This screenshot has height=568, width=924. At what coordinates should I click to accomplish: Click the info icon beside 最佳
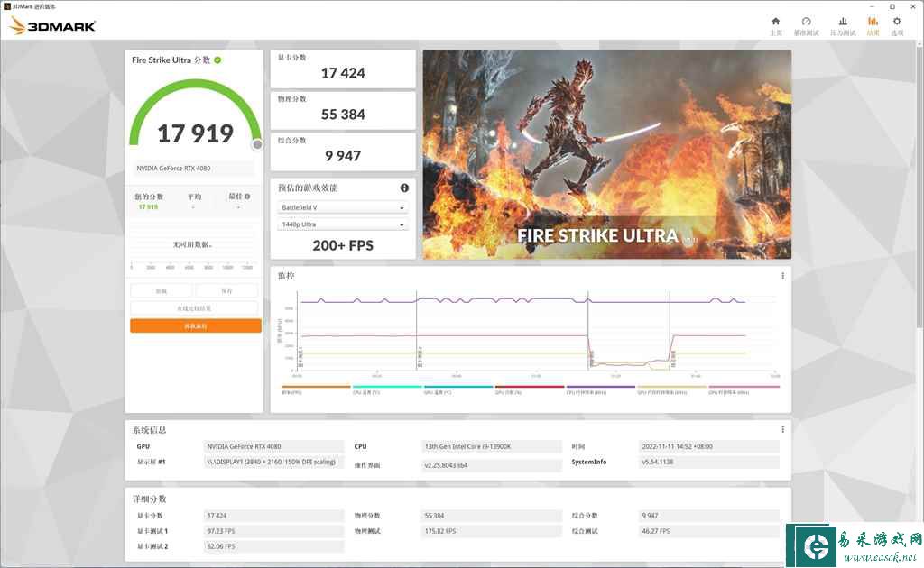247,197
